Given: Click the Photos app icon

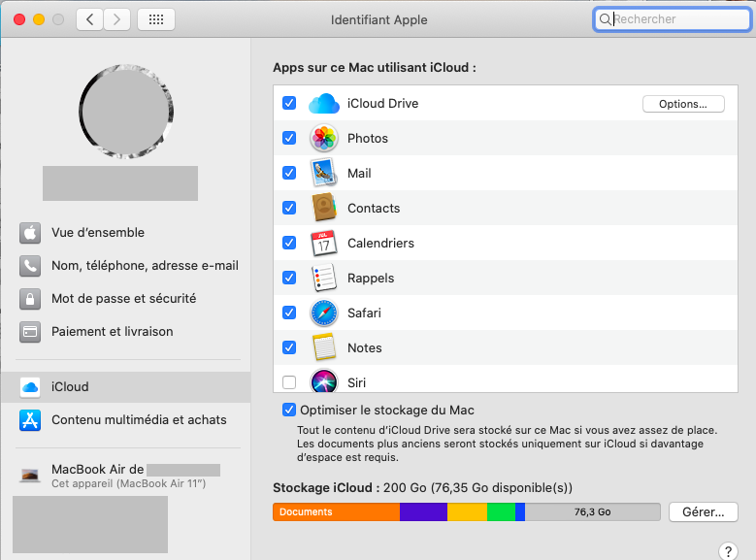Looking at the screenshot, I should click(x=323, y=139).
